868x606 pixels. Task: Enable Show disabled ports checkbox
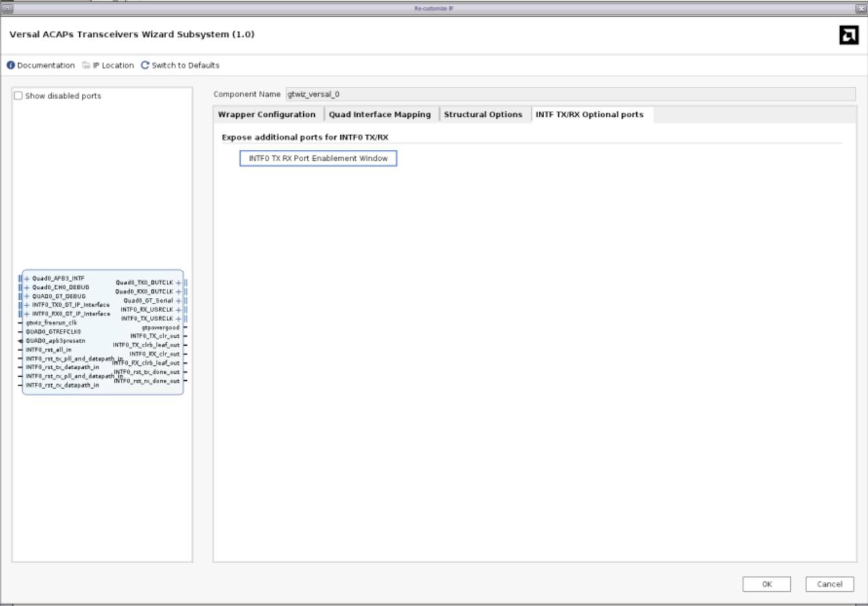19,96
